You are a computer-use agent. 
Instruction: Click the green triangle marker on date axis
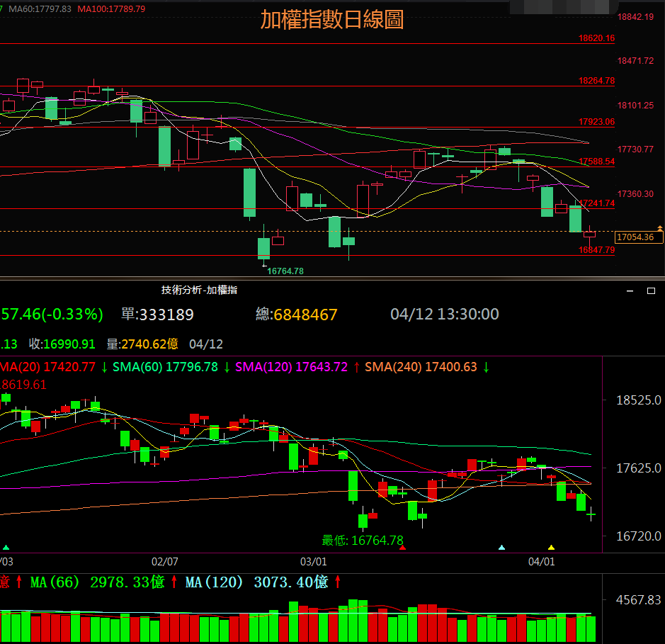click(x=6, y=547)
